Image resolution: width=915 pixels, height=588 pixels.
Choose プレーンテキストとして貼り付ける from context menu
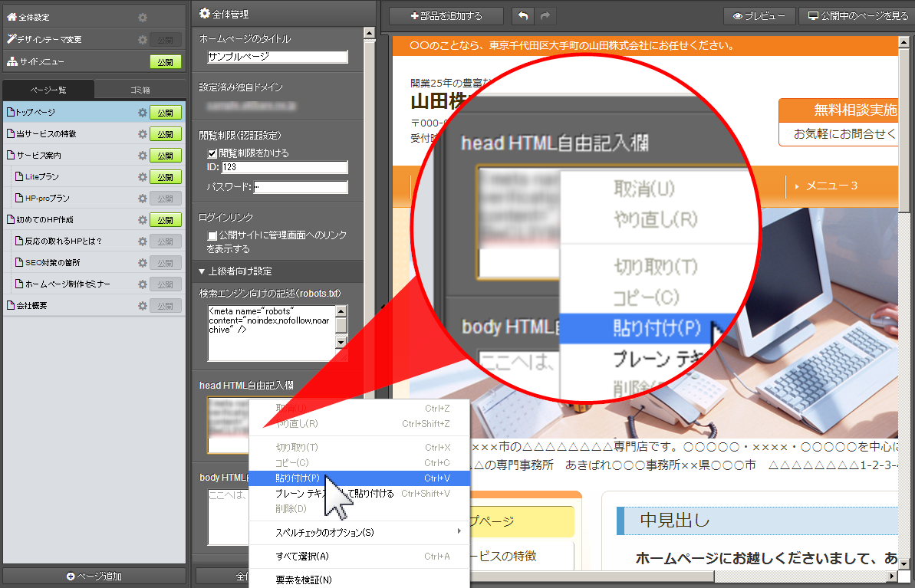pos(359,494)
